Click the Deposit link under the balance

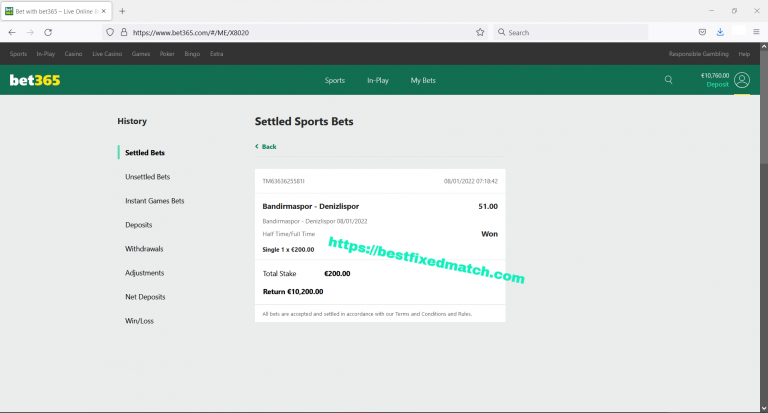pyautogui.click(x=717, y=85)
